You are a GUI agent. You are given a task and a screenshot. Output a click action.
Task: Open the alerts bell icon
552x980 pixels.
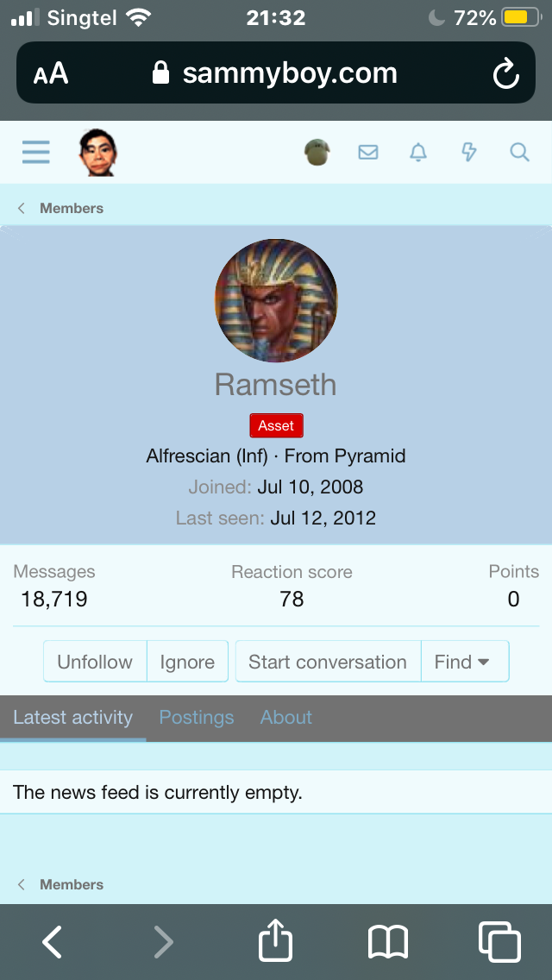(418, 152)
